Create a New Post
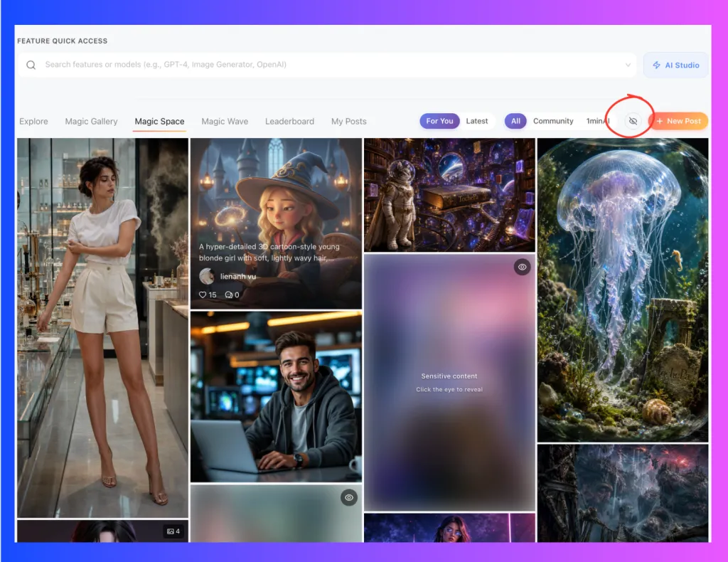The image size is (728, 562). click(x=678, y=121)
